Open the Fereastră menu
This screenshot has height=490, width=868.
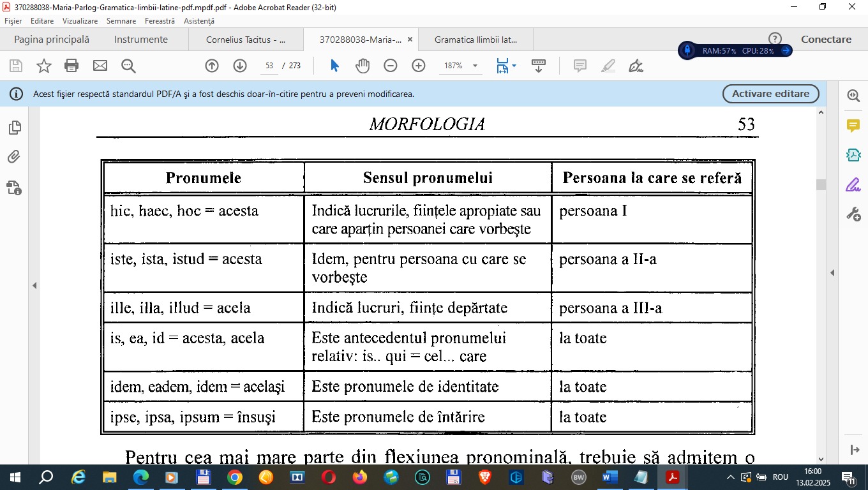click(160, 21)
